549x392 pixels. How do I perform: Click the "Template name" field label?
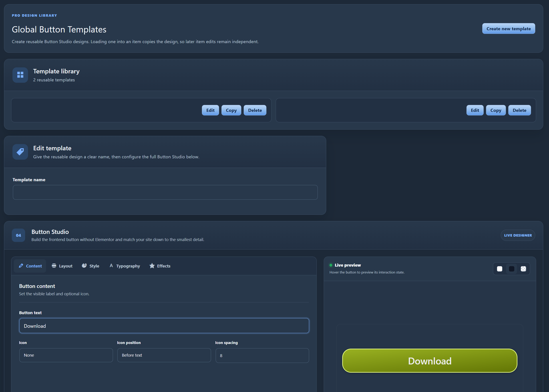point(29,180)
